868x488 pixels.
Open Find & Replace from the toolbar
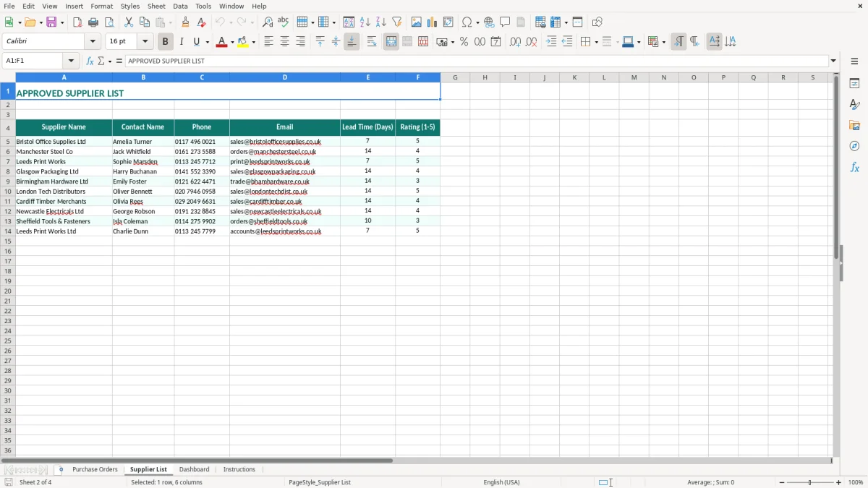coord(268,22)
